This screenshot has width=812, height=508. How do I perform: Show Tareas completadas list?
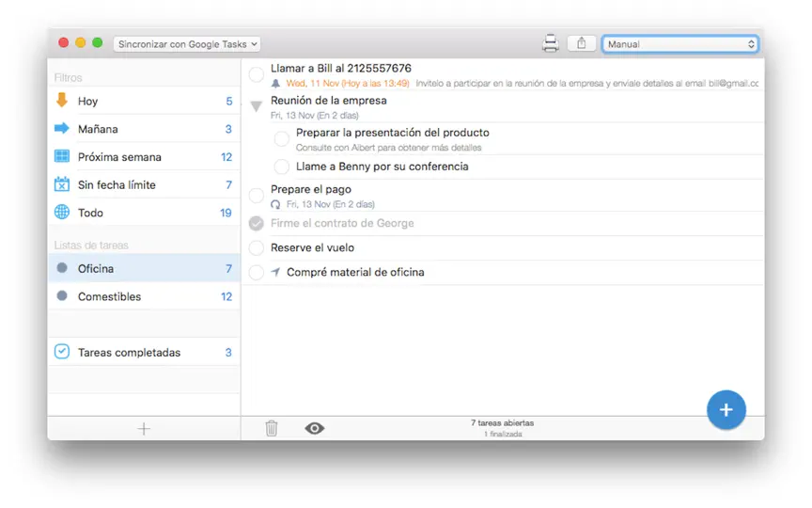144,352
